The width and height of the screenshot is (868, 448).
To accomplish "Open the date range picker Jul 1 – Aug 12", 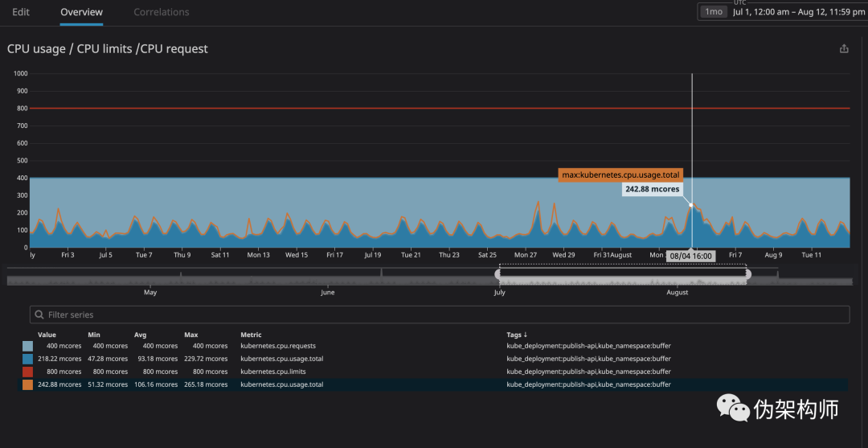I will click(798, 11).
